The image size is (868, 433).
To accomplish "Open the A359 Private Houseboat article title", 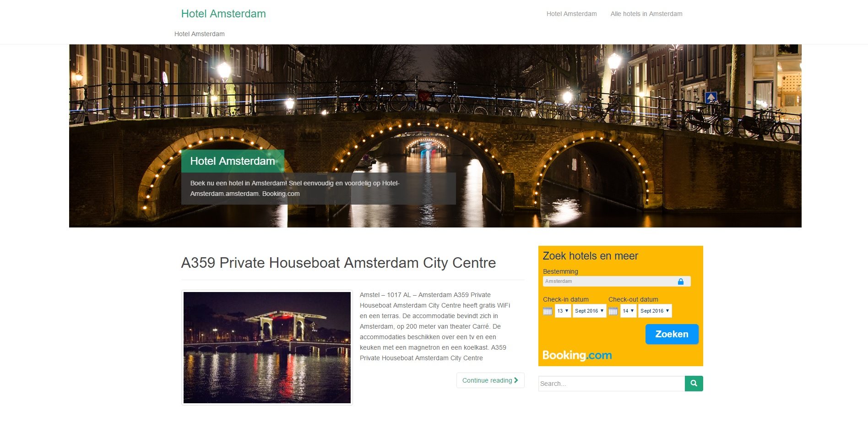I will pos(338,263).
